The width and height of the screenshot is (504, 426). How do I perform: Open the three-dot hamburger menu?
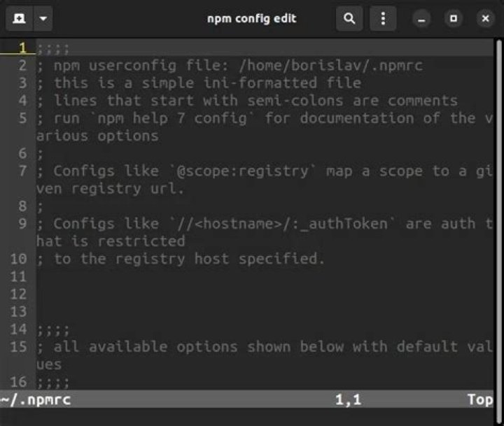383,18
